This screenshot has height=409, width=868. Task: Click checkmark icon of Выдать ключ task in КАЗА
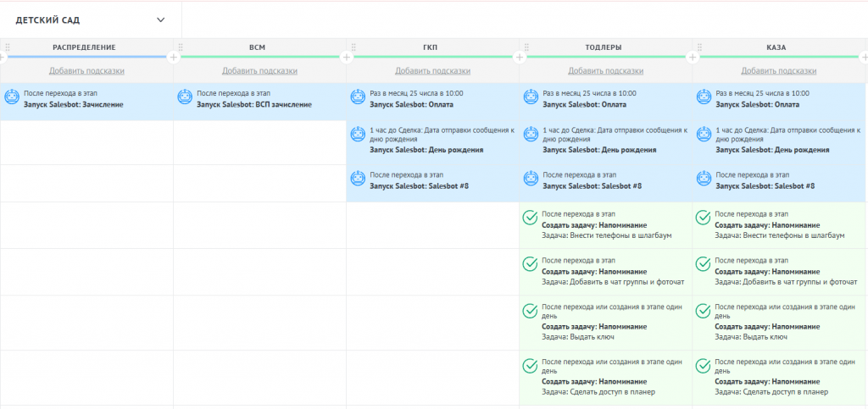703,311
